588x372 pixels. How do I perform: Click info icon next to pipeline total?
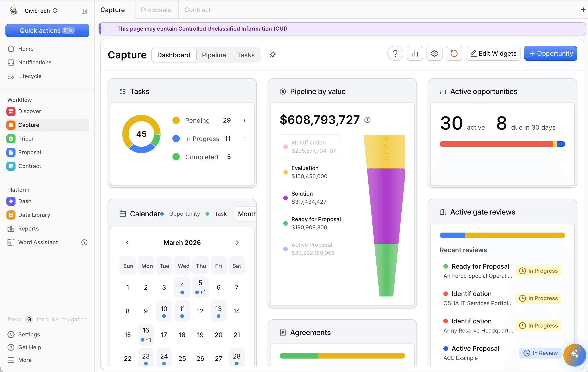[367, 120]
